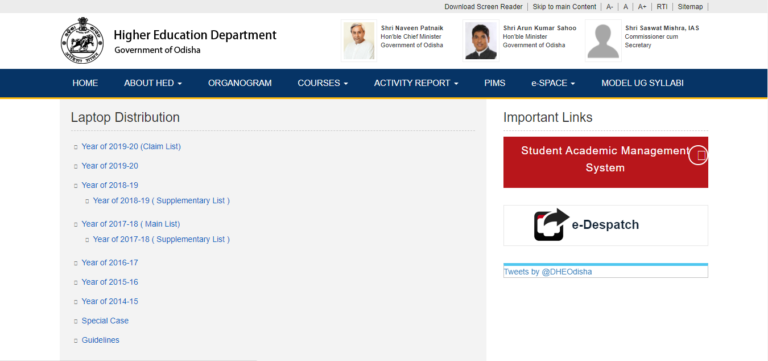The width and height of the screenshot is (768, 361).
Task: Increase font size with A+ button
Action: (642, 7)
